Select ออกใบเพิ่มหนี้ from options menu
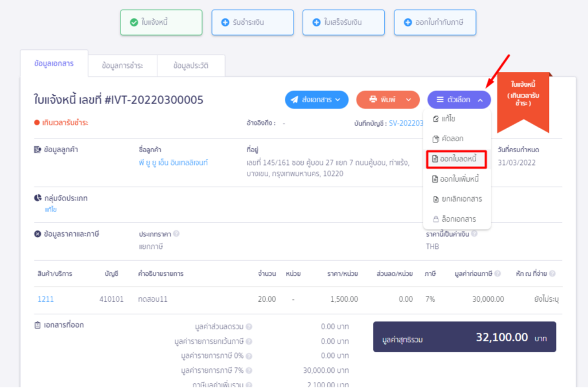588x389 pixels. [457, 179]
